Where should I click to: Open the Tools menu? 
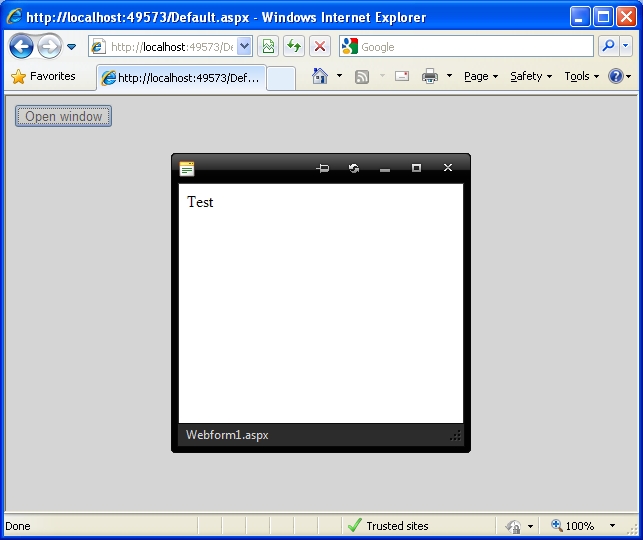(x=581, y=76)
